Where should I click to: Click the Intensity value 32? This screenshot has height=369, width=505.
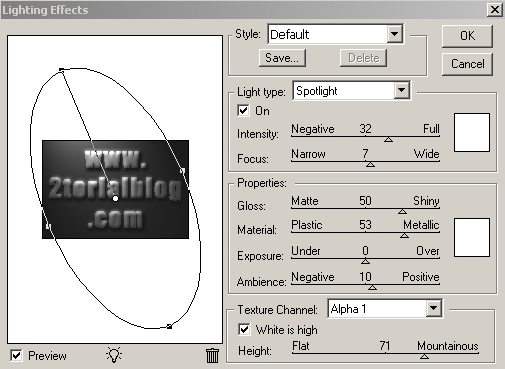365,129
